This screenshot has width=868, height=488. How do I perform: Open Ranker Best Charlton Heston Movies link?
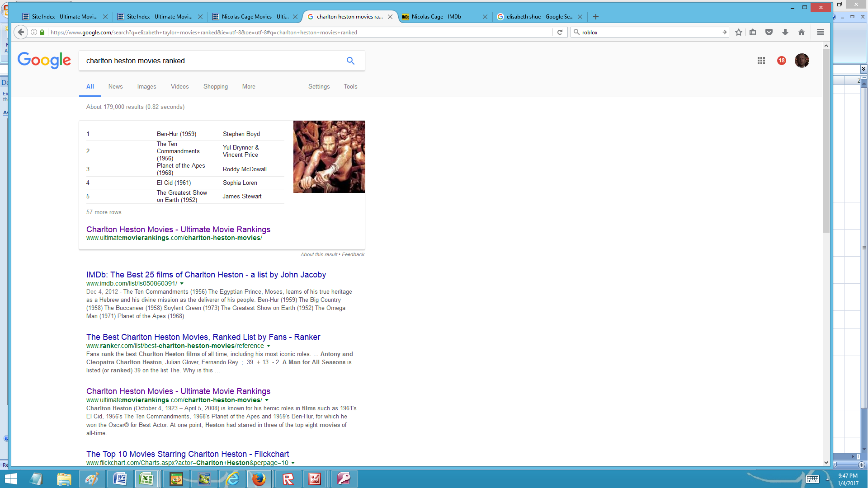203,337
